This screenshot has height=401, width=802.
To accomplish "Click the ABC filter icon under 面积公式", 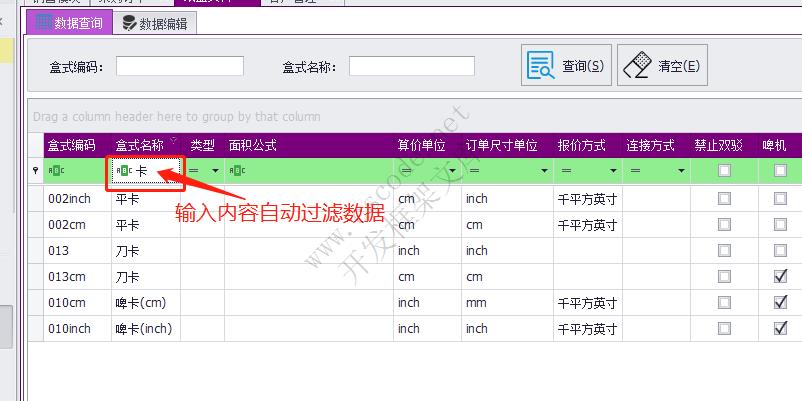I will (x=237, y=171).
